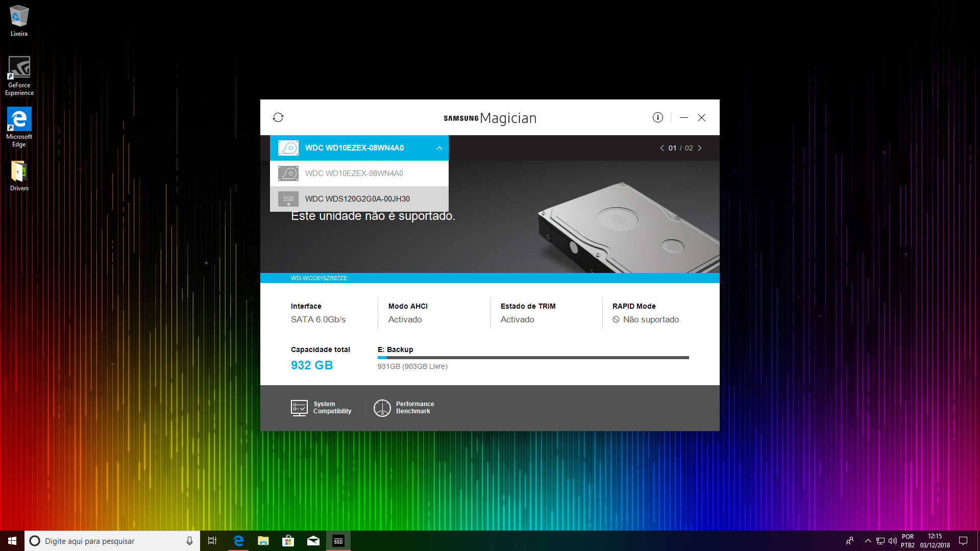Click the refresh icon in Samsung Magician
980x551 pixels.
tap(278, 117)
